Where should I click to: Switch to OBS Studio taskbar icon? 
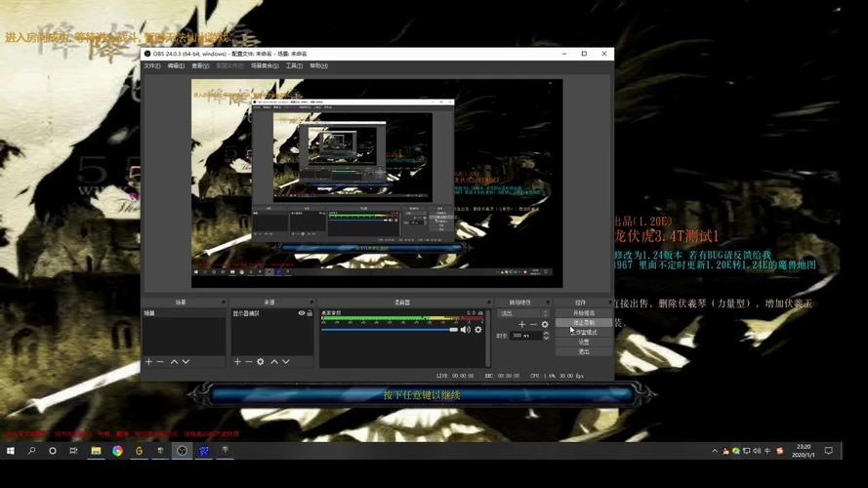183,451
